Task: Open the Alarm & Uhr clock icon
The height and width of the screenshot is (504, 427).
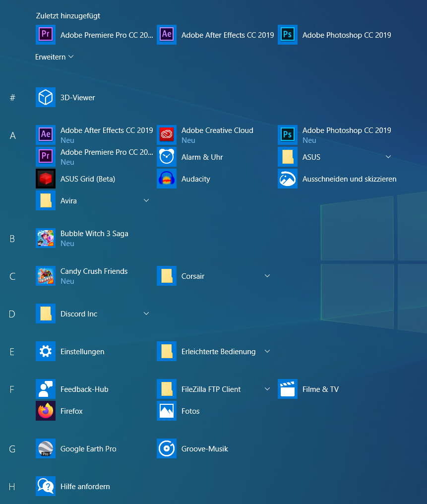Action: (167, 157)
